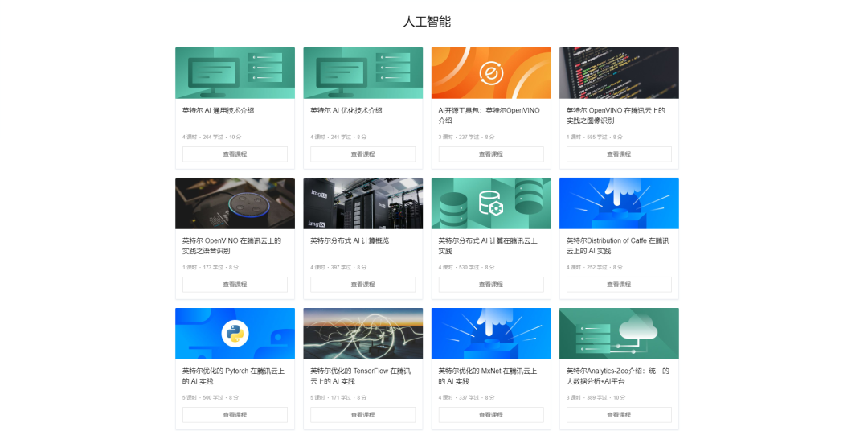Click smart speaker thumbnail for 语音识别 course
Image resolution: width=868 pixels, height=431 pixels.
point(235,203)
